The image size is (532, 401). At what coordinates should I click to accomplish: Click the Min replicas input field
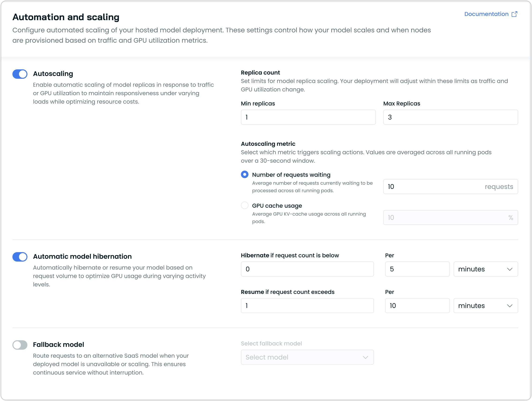click(x=308, y=117)
